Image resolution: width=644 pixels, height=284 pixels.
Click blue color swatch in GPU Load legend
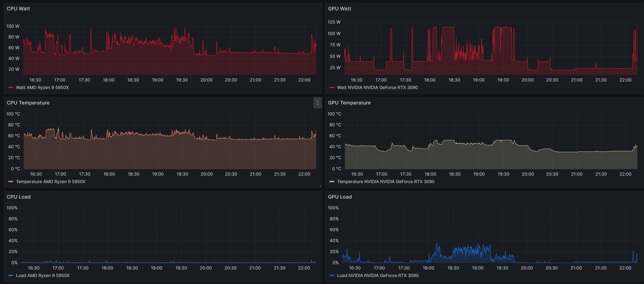click(332, 276)
